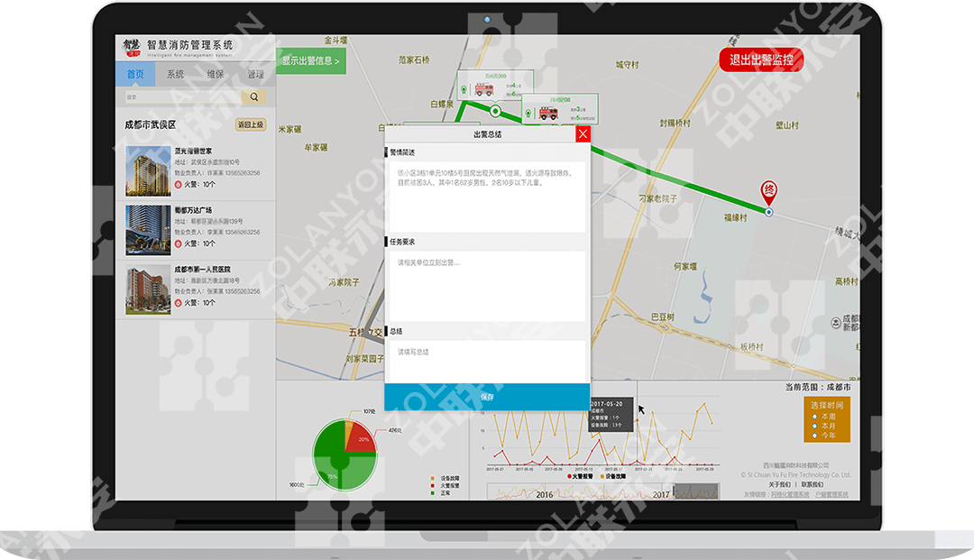Click the red 终 destination pin
Image resolution: width=974 pixels, height=560 pixels.
769,192
